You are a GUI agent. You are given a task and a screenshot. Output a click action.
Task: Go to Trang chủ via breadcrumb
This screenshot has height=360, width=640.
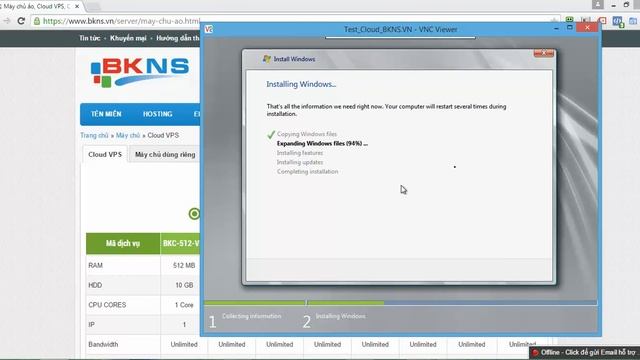tap(94, 136)
